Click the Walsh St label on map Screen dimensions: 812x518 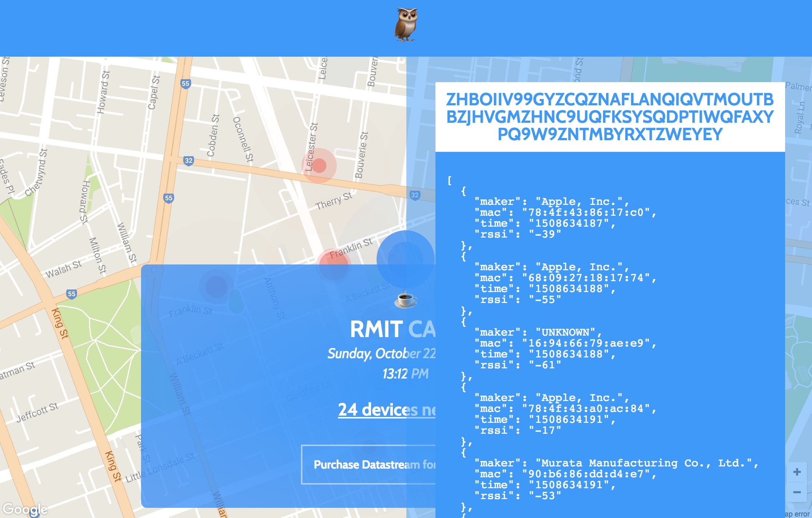pos(63,269)
